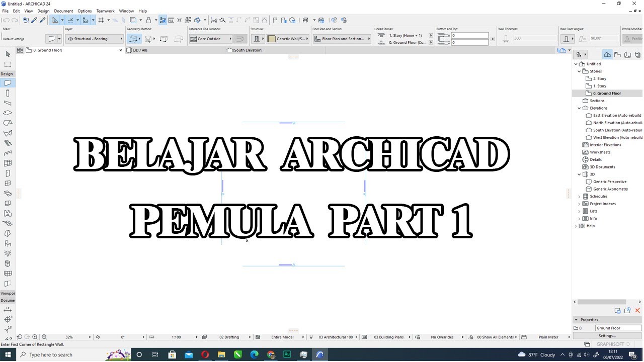Open the Structural - Bearing layer dropdown

[x=95, y=39]
